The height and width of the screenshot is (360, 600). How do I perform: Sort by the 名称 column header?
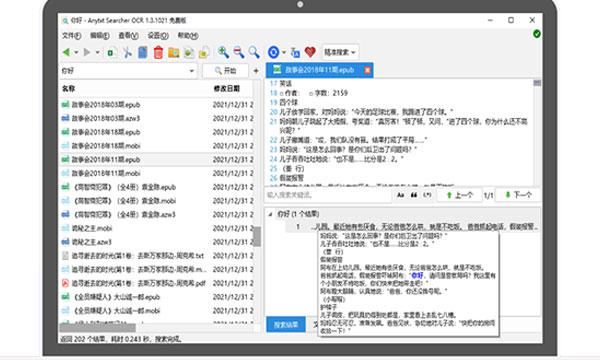[x=69, y=88]
